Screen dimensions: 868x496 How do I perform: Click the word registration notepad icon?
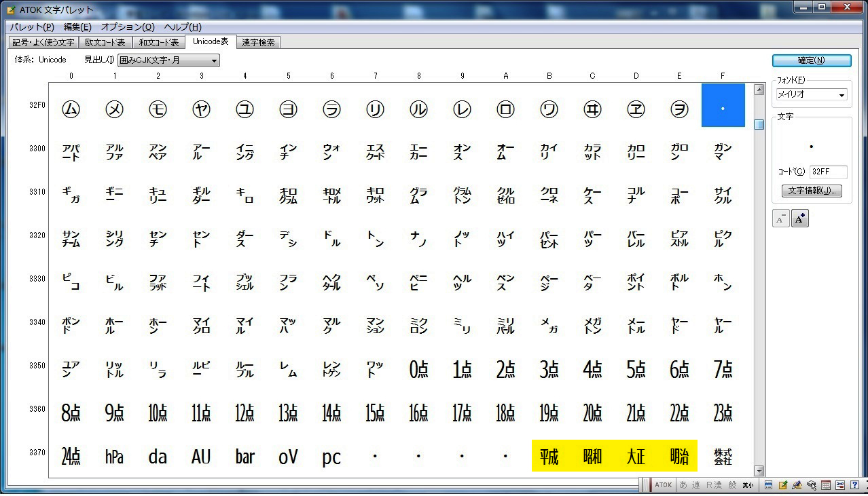point(783,485)
